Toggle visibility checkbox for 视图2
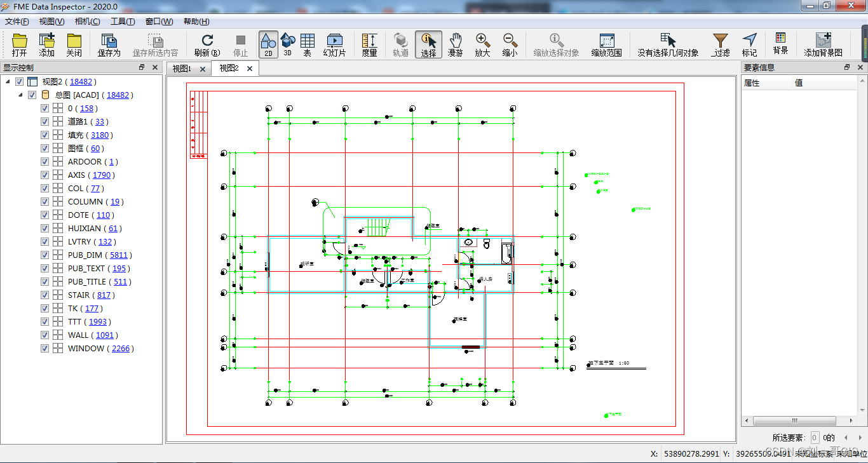The width and height of the screenshot is (868, 463). coord(20,81)
